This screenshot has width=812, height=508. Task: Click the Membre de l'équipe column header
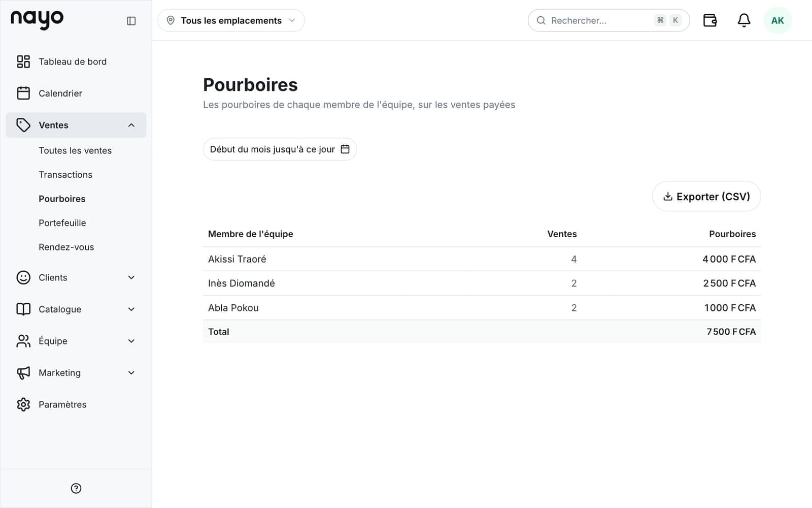251,234
